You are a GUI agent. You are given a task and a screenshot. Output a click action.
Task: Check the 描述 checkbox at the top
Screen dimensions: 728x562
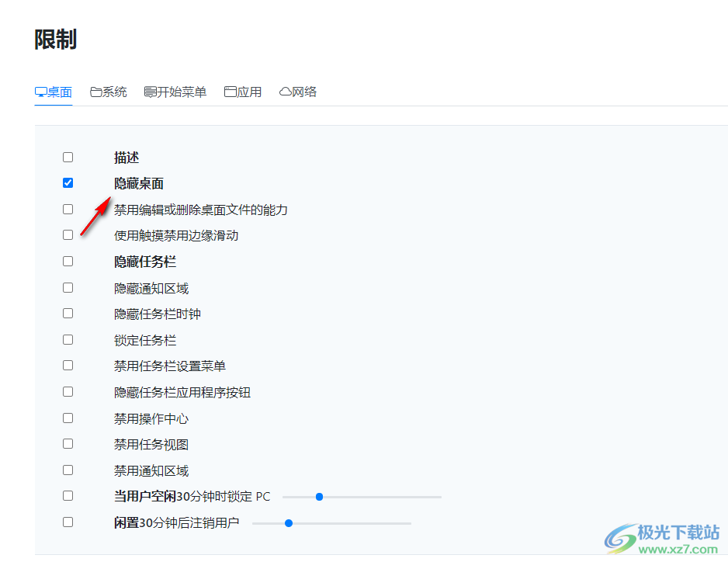click(x=68, y=156)
